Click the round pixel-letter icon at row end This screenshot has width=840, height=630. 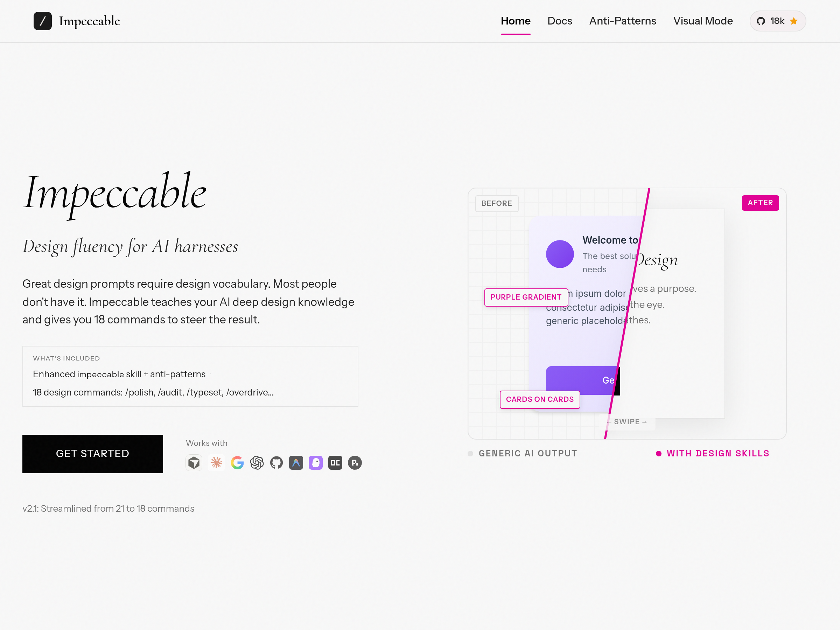click(x=355, y=463)
